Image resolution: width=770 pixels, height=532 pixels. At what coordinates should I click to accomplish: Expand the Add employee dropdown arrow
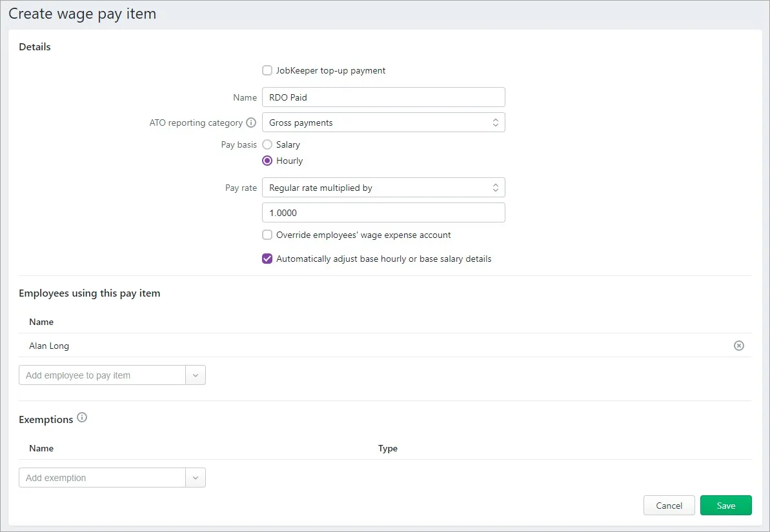click(x=196, y=375)
